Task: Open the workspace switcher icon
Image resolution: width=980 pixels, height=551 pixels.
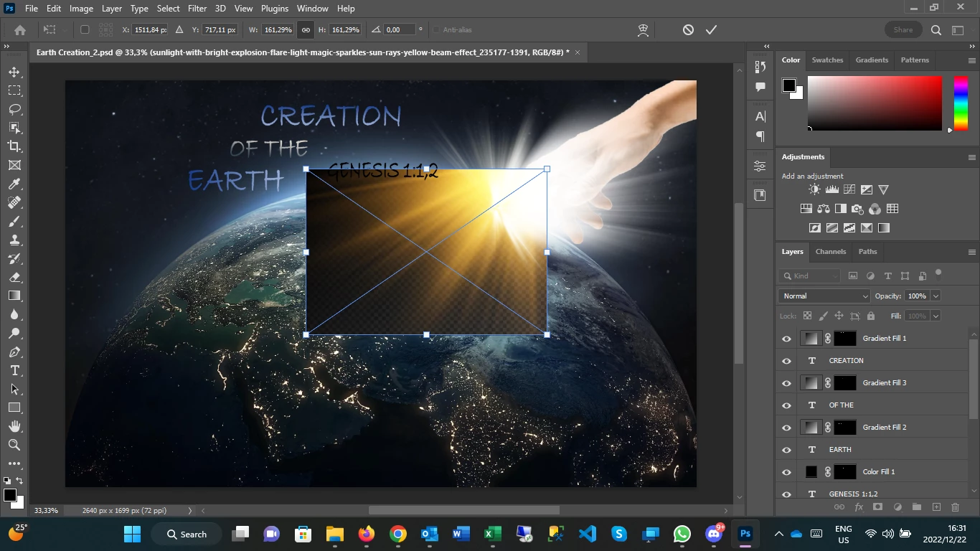Action: [x=958, y=29]
